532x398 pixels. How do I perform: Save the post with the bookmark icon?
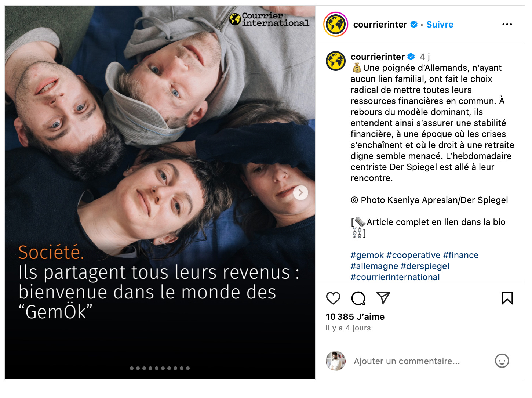(x=507, y=298)
